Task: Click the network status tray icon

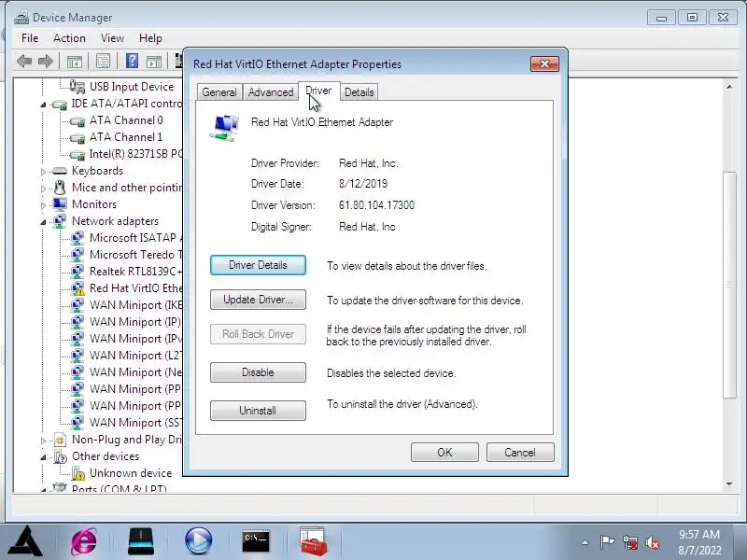Action: point(631,542)
